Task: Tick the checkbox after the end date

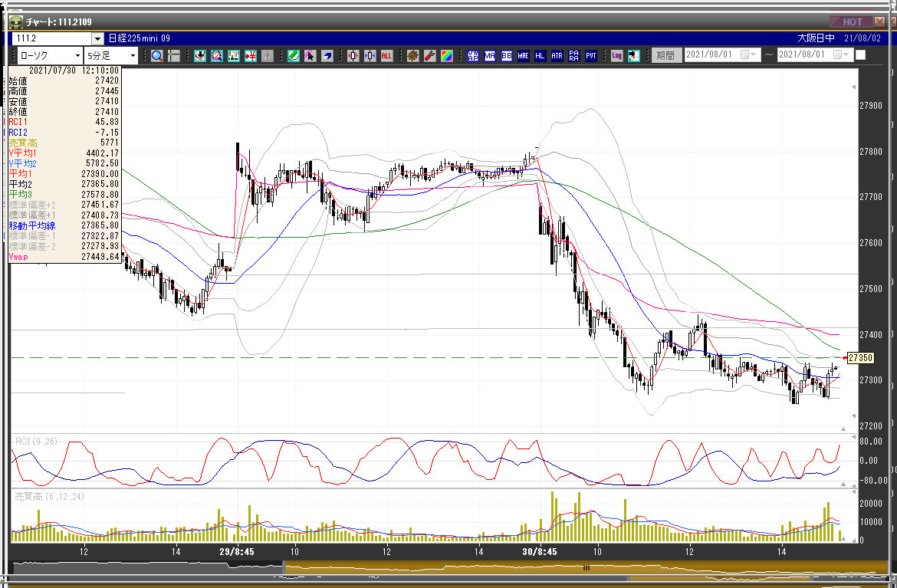Action: (860, 55)
